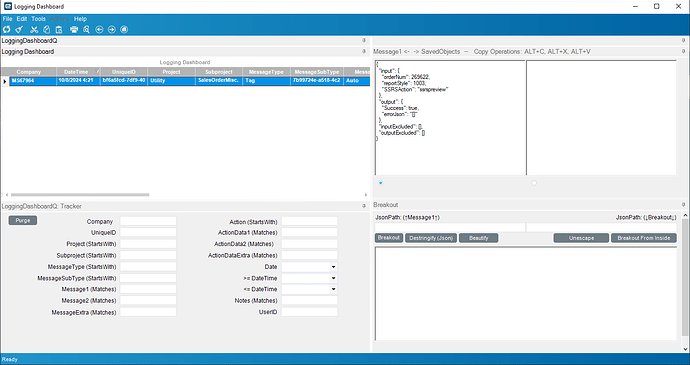Screen dimensions: 690x365
Task: Click the Project (StartsWith) input field
Action: click(x=148, y=244)
